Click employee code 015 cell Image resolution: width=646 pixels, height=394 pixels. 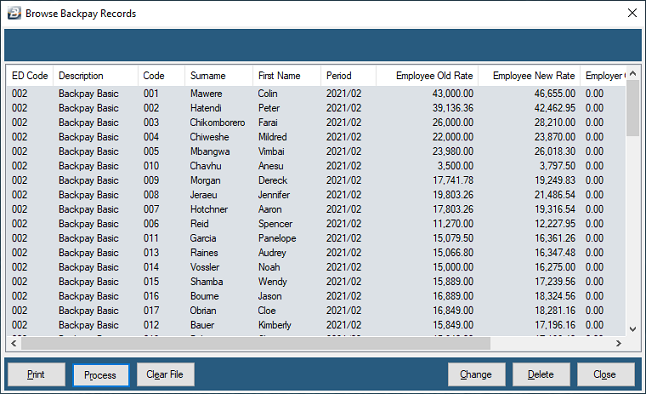[x=151, y=281]
